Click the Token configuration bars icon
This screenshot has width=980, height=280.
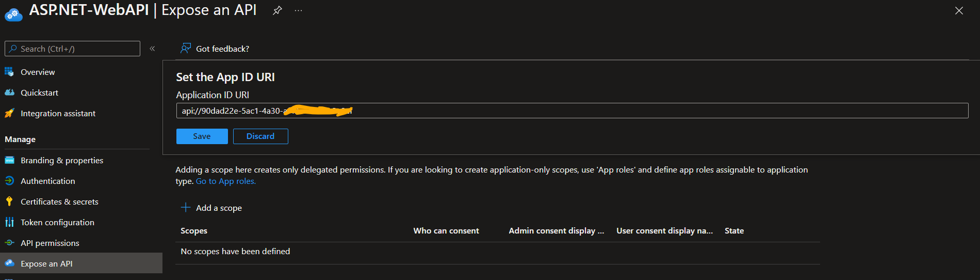pyautogui.click(x=9, y=222)
